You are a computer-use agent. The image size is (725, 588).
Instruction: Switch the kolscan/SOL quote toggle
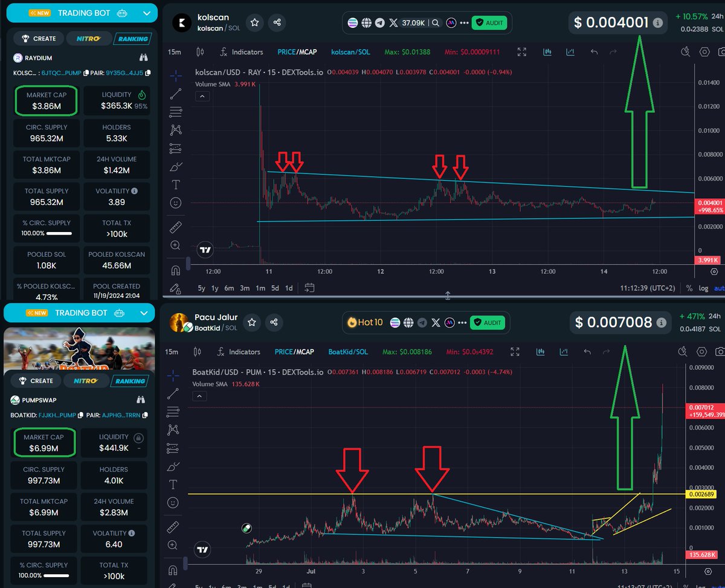pyautogui.click(x=351, y=52)
